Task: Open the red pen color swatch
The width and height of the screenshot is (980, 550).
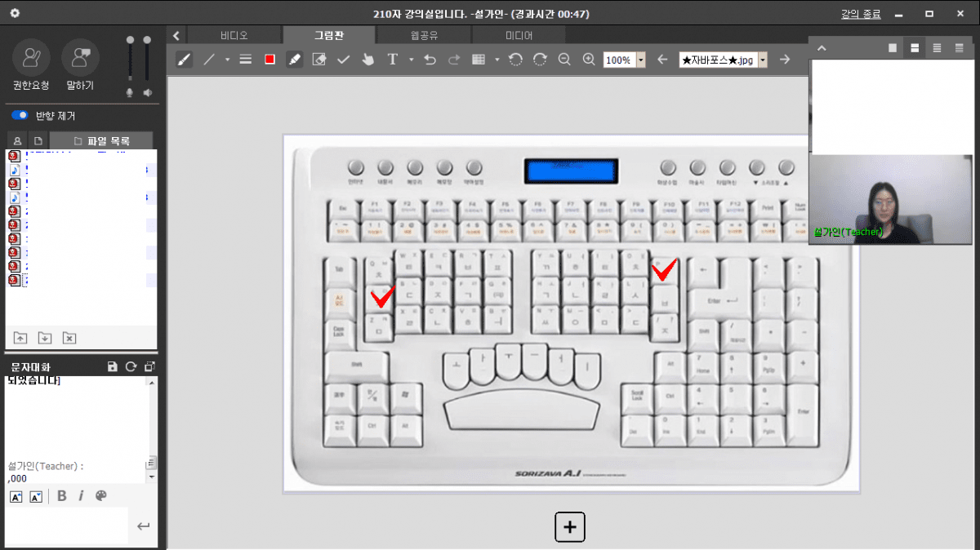Action: click(269, 60)
